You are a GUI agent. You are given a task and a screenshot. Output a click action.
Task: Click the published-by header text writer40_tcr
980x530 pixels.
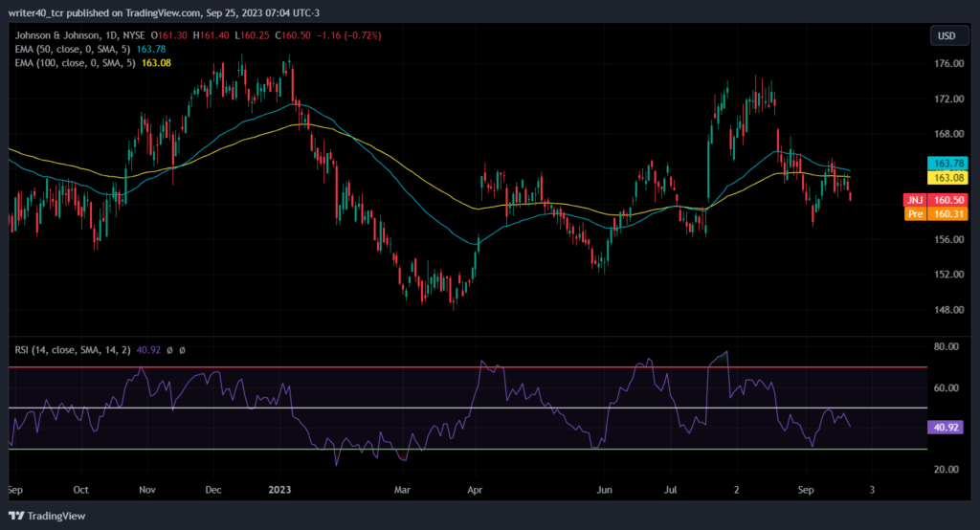click(35, 12)
